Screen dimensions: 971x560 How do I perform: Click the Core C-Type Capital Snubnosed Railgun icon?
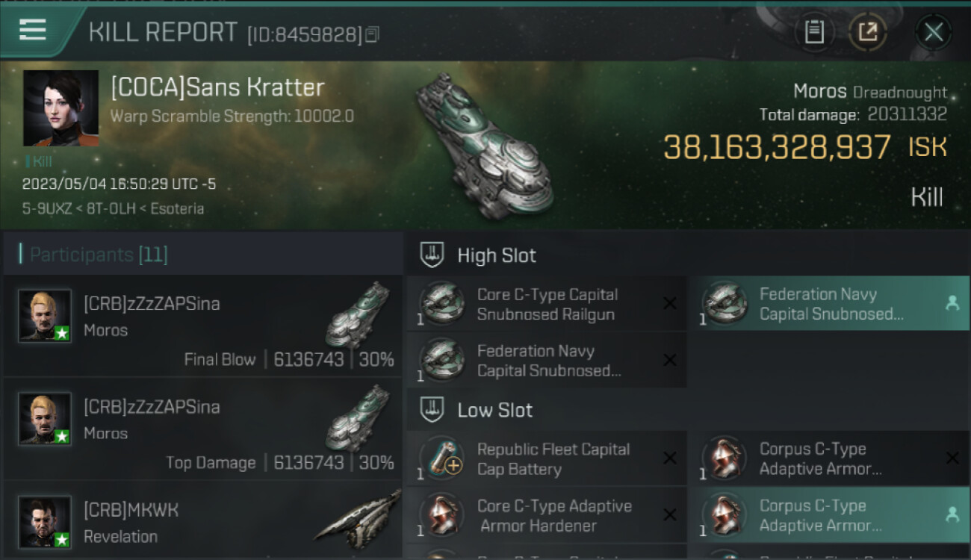[442, 304]
